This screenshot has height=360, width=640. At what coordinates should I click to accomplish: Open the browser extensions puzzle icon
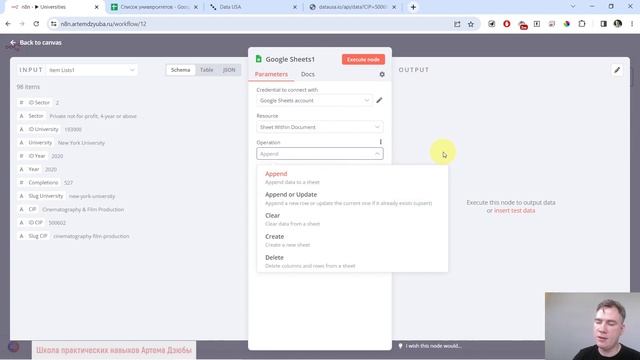(582, 24)
